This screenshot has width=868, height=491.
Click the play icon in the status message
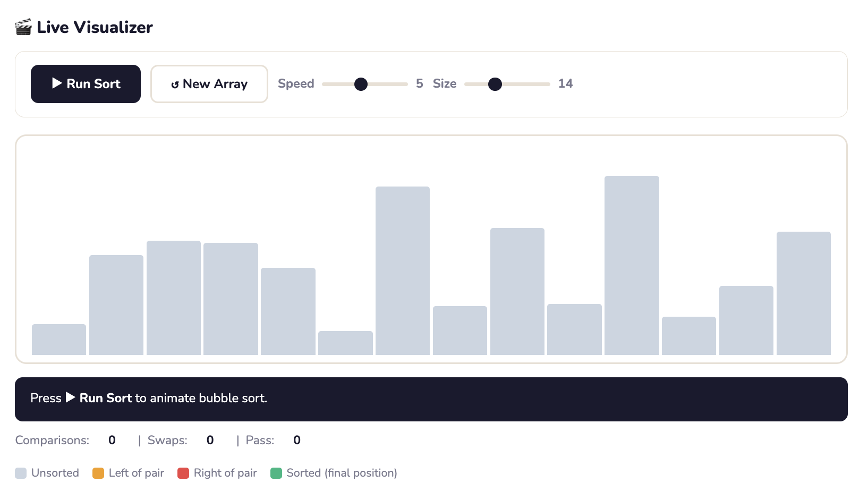tap(70, 397)
